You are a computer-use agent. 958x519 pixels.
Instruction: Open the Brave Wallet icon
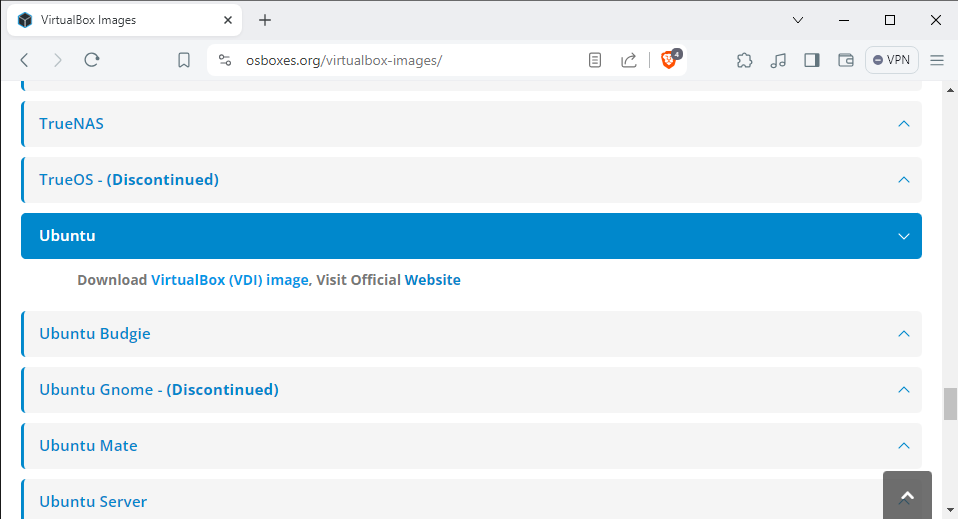[x=846, y=60]
